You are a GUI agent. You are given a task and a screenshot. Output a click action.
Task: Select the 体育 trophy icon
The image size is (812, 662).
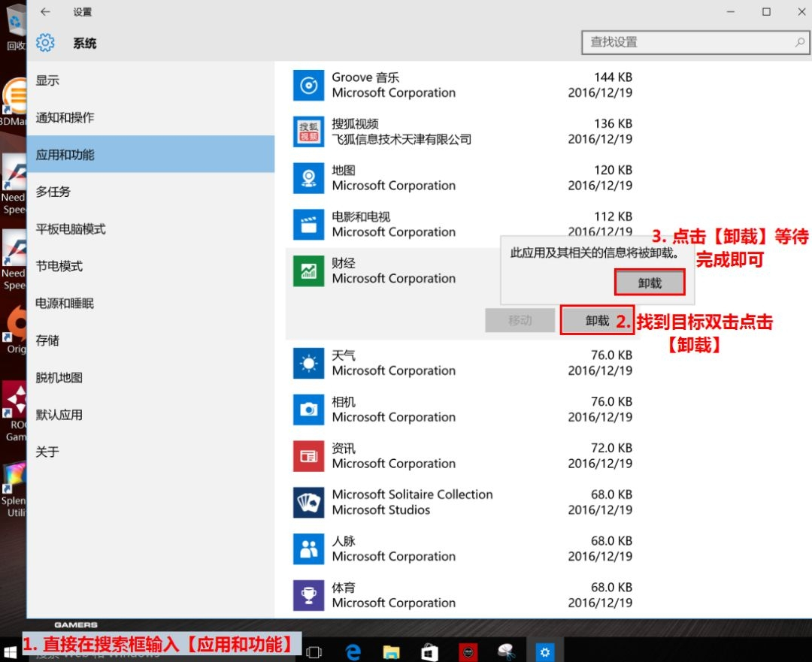coord(308,595)
